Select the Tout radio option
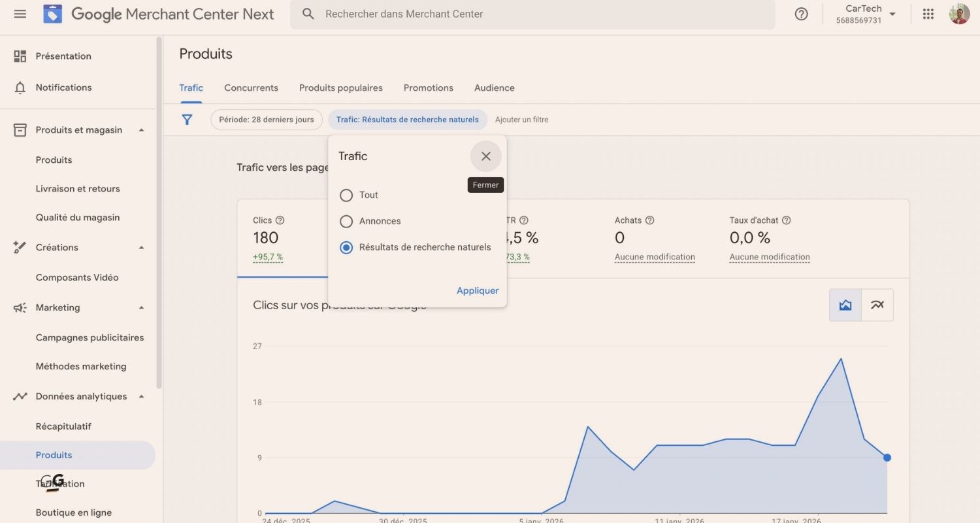 click(x=346, y=195)
